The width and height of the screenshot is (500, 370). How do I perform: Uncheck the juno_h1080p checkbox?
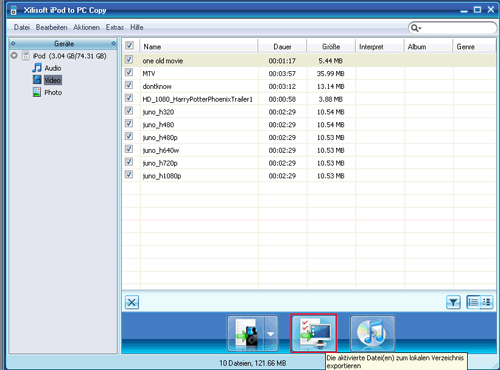pos(129,175)
